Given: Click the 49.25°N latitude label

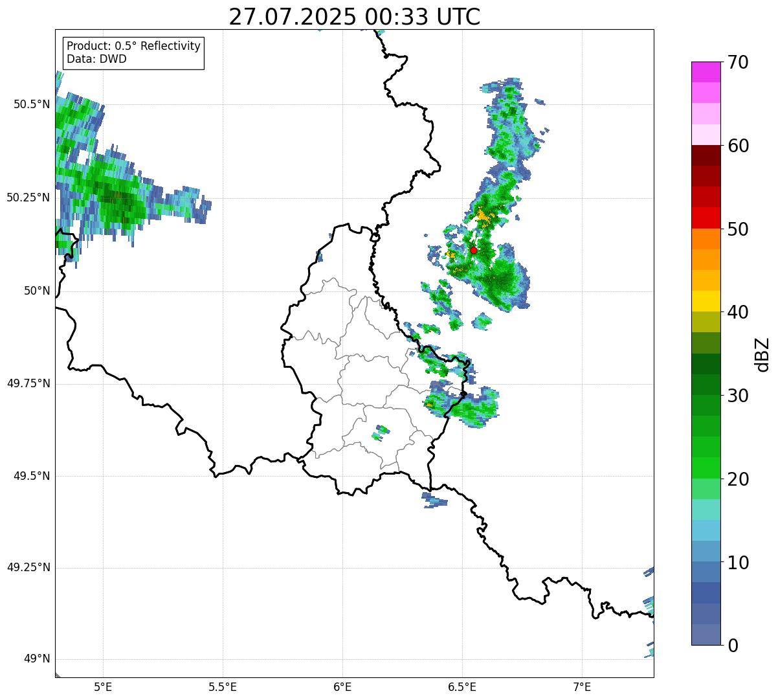Looking at the screenshot, I should coord(28,567).
